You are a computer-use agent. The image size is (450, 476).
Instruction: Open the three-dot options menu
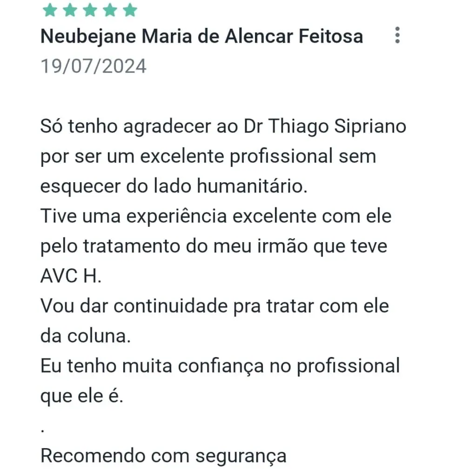click(x=397, y=35)
